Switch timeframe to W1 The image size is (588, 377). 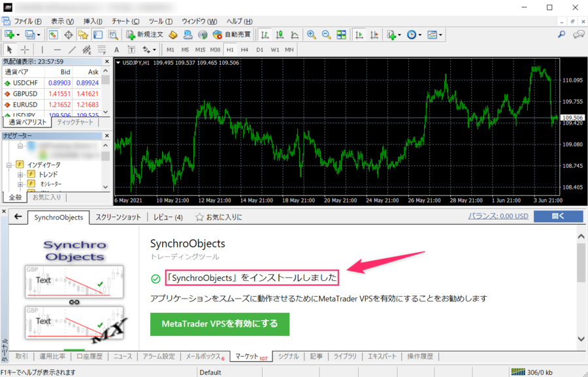[x=275, y=50]
